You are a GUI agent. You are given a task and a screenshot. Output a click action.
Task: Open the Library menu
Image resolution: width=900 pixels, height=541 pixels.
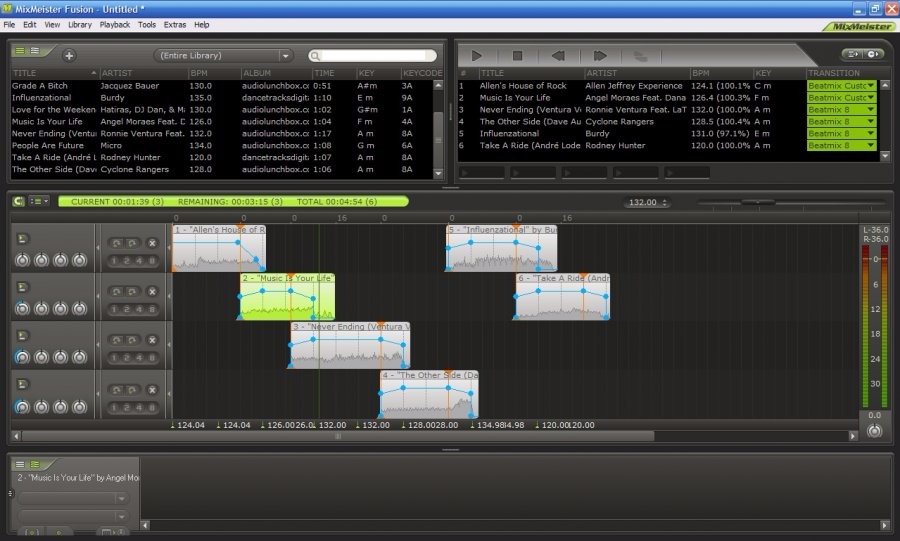(80, 25)
